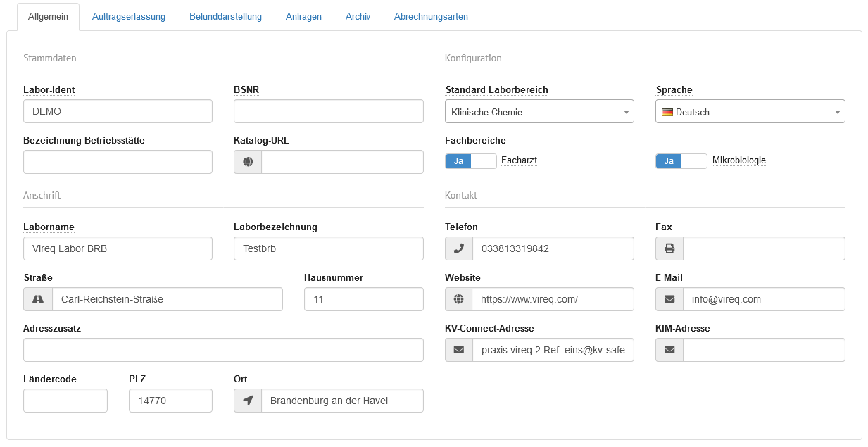Open the Standard Laborbereich dropdown
This screenshot has width=868, height=447.
tap(539, 112)
